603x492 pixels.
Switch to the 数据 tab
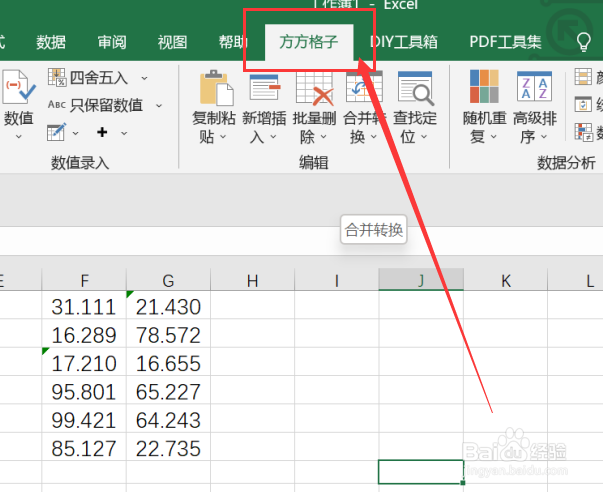point(51,42)
